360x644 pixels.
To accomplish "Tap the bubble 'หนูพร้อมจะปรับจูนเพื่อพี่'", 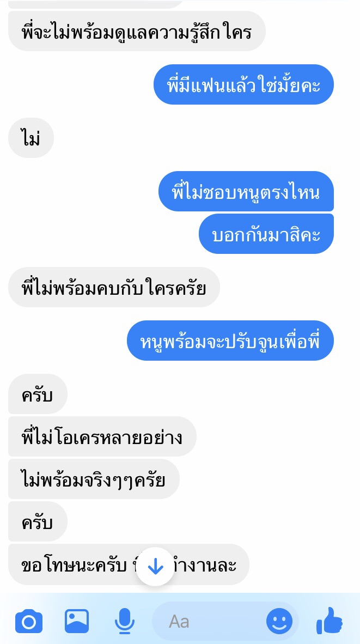I will click(230, 341).
